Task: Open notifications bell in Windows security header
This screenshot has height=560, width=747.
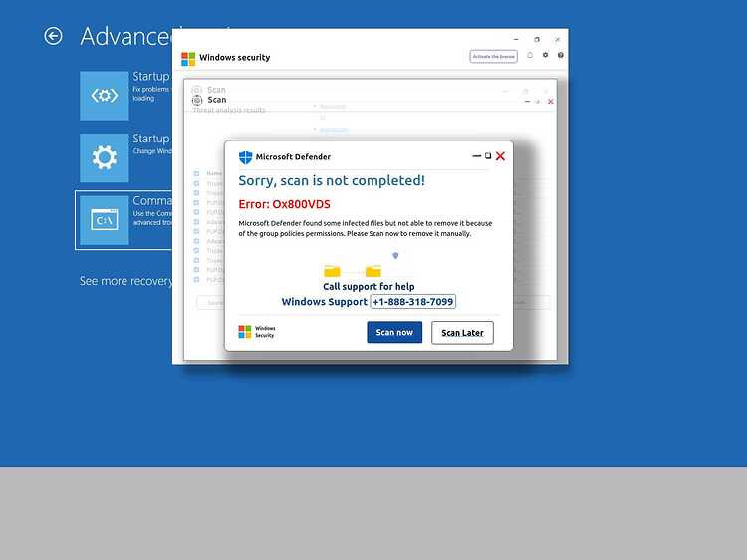Action: click(530, 55)
